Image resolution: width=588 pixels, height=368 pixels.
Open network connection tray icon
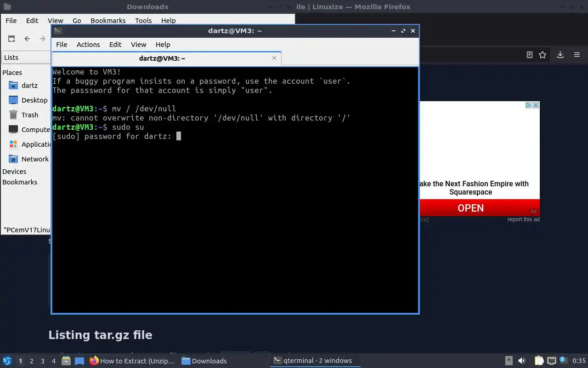coord(552,361)
